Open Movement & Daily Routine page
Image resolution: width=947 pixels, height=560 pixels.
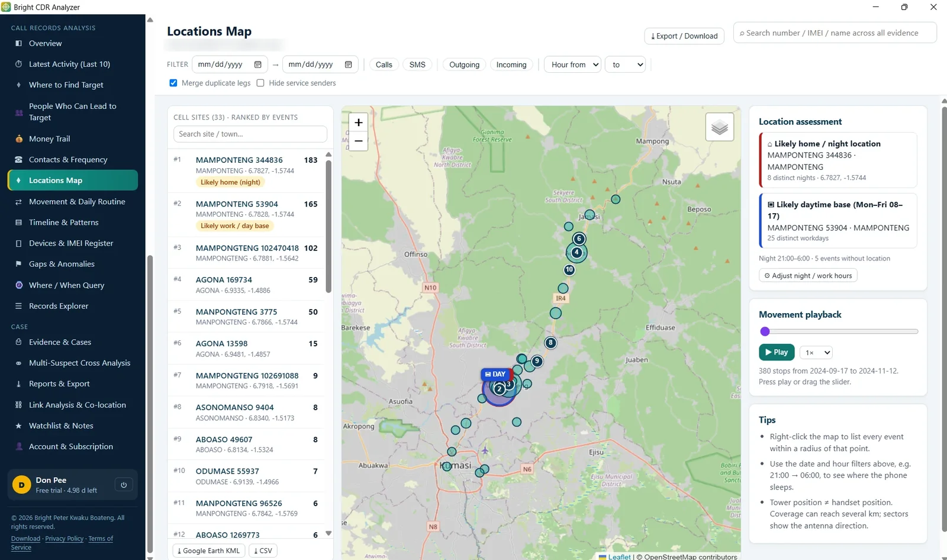pos(73,202)
